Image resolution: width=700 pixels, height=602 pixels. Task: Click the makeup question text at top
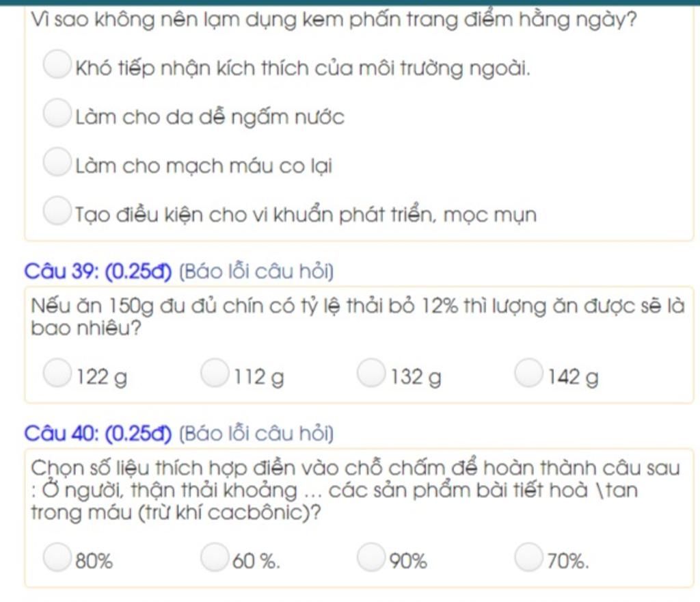tap(334, 20)
